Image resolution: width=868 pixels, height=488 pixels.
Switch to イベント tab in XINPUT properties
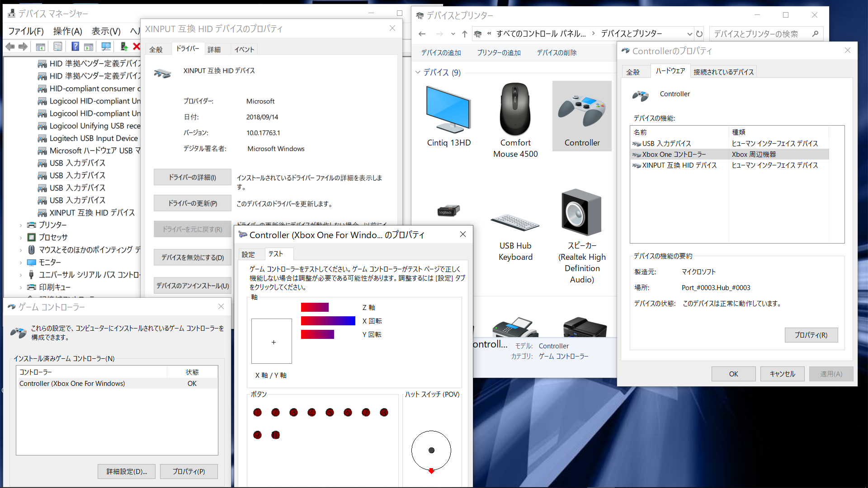point(245,49)
